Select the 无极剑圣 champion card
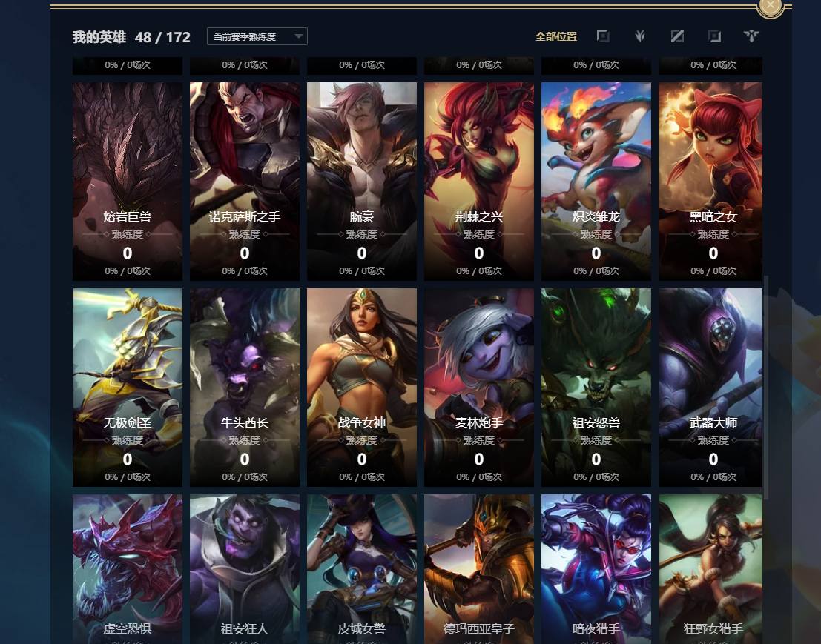 128,387
